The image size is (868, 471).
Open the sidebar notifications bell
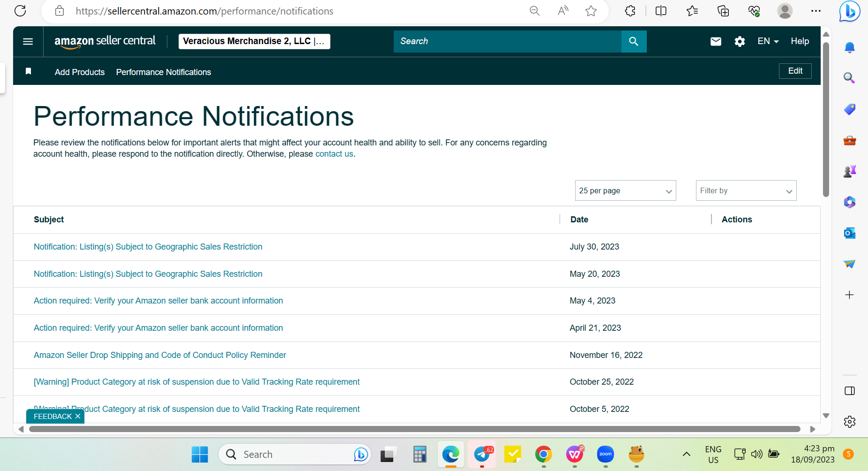850,47
